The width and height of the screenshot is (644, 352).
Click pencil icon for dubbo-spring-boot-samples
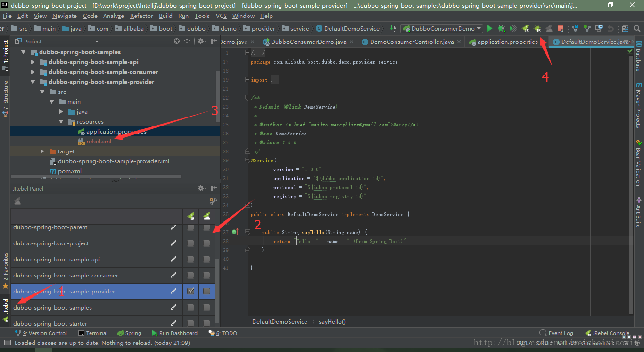point(174,308)
